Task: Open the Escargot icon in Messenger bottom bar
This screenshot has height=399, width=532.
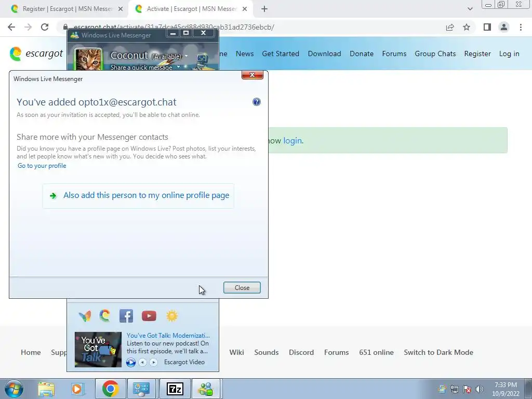Action: (x=105, y=315)
